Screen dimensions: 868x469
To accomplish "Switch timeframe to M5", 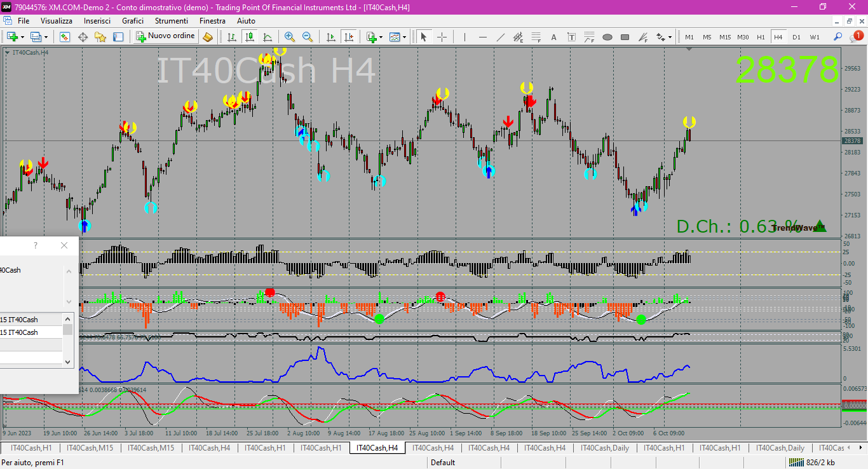I will tap(707, 37).
